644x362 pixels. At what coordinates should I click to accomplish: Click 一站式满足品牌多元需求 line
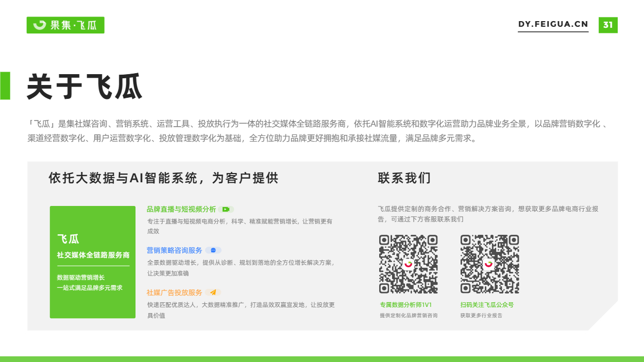coord(90,287)
